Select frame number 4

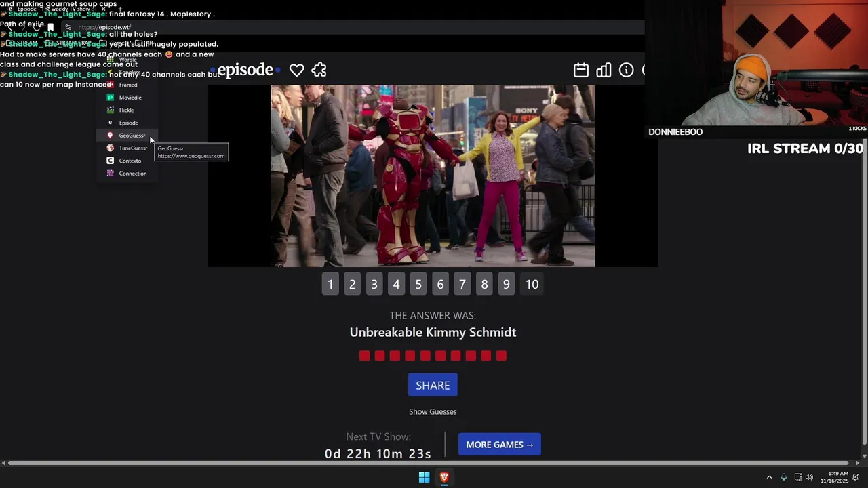pos(396,285)
